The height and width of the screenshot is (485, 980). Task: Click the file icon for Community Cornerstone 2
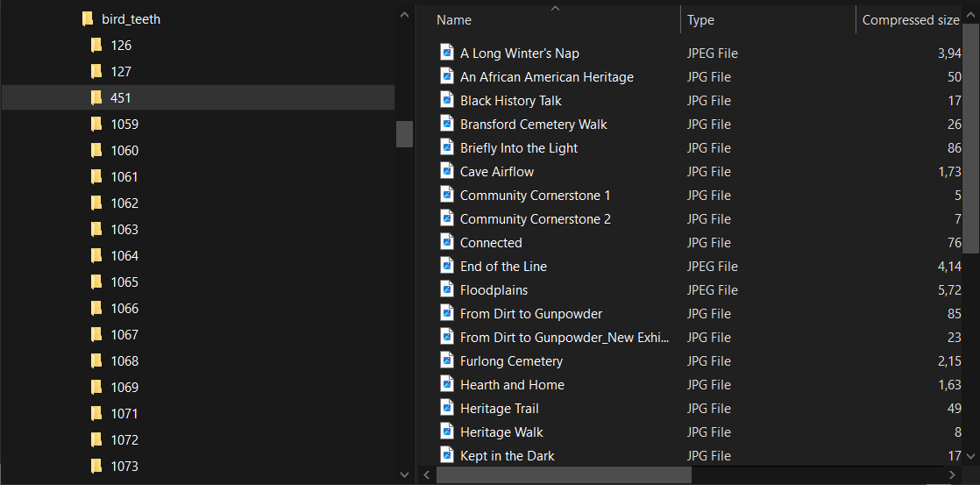(x=447, y=218)
